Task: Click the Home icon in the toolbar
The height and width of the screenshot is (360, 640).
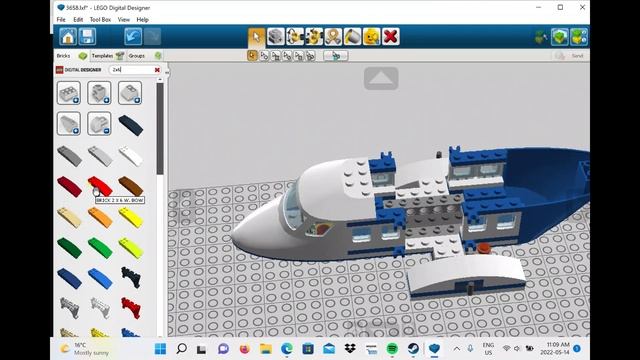Action: (x=68, y=37)
